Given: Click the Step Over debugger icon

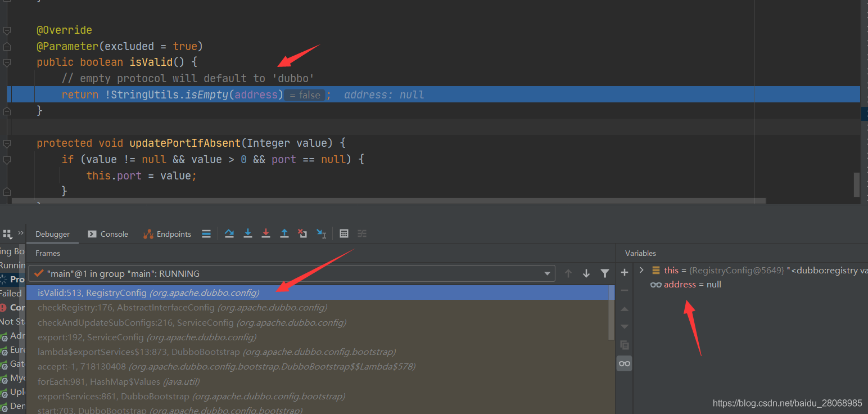Looking at the screenshot, I should pos(229,233).
